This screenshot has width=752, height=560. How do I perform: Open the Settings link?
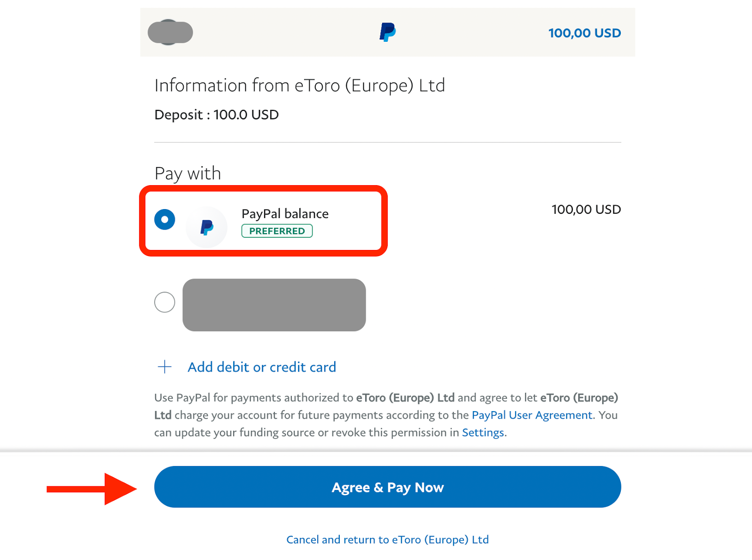pos(483,433)
